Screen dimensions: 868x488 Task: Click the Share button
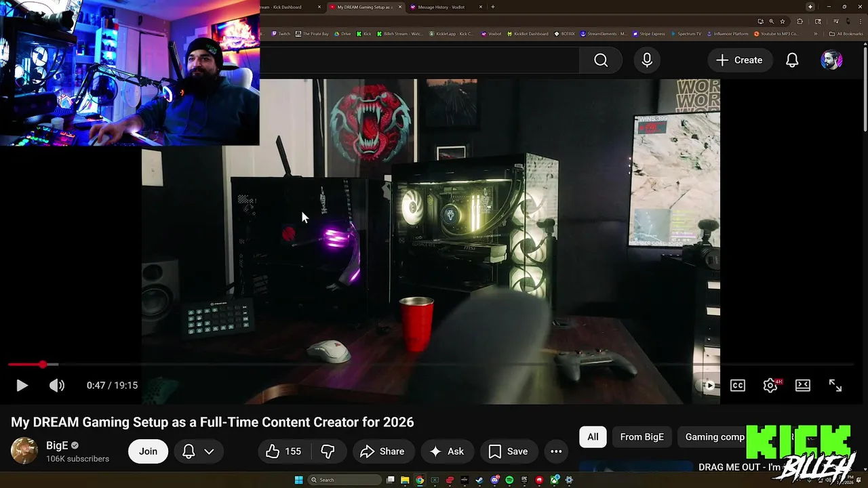382,451
